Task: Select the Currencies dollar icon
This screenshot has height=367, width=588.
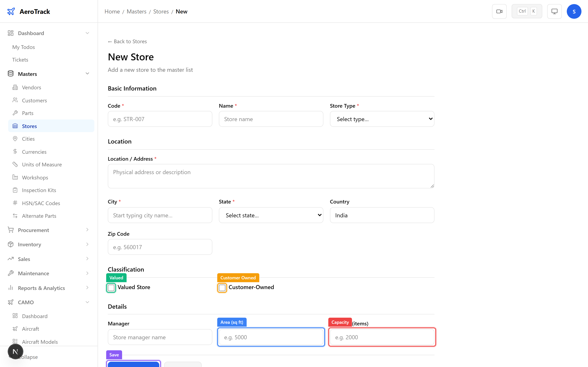Action: (x=15, y=151)
